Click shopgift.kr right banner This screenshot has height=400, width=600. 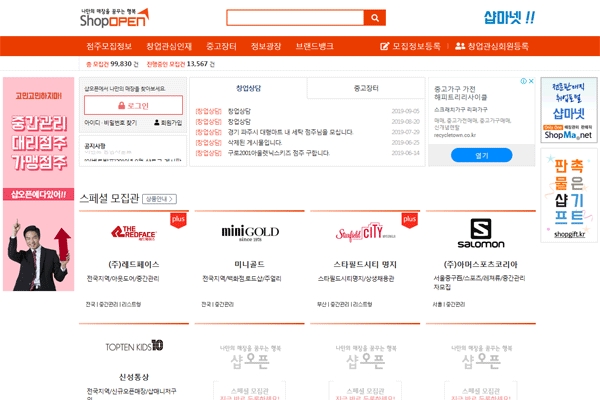(x=569, y=196)
